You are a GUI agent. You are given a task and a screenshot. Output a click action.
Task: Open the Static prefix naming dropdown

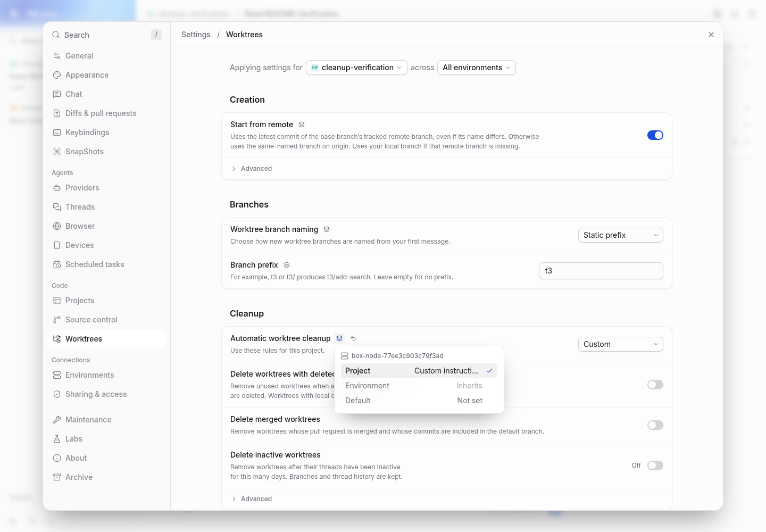[x=621, y=235]
